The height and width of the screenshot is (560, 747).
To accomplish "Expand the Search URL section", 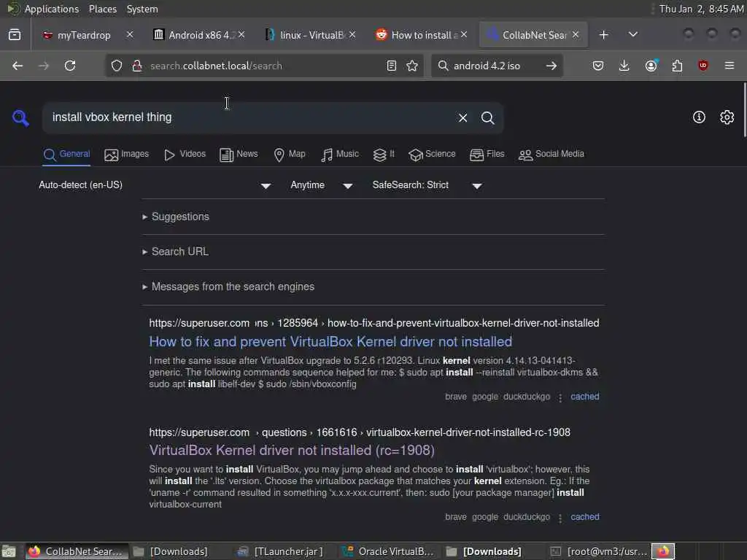I will coord(175,252).
